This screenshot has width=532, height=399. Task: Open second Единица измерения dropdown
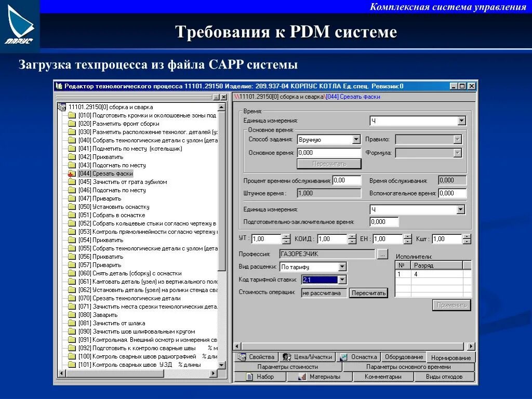click(x=460, y=210)
